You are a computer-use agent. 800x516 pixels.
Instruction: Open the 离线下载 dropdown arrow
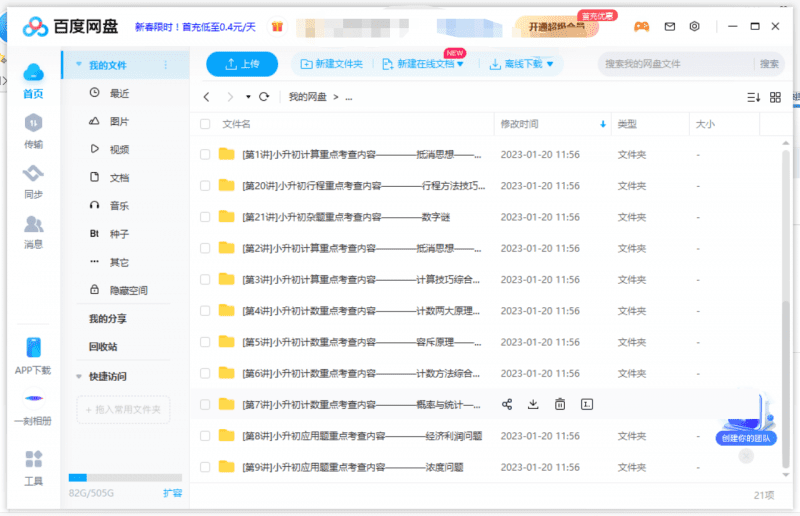click(x=549, y=64)
